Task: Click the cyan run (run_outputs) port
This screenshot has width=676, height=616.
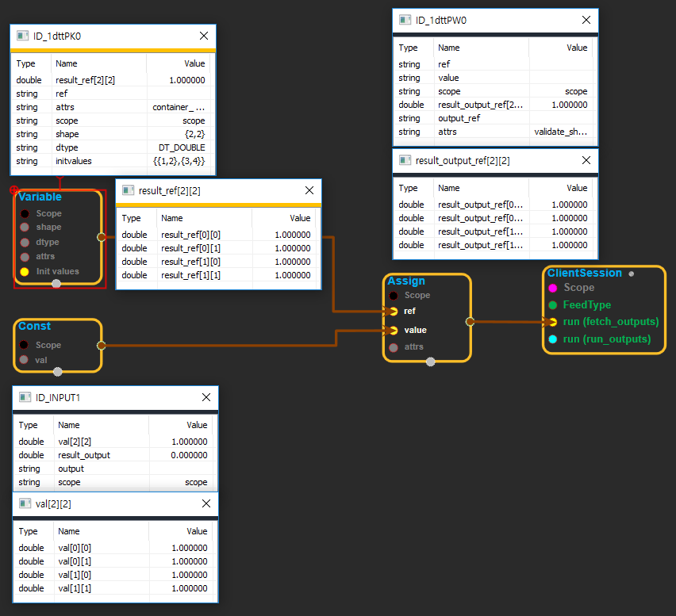Action: pos(552,339)
